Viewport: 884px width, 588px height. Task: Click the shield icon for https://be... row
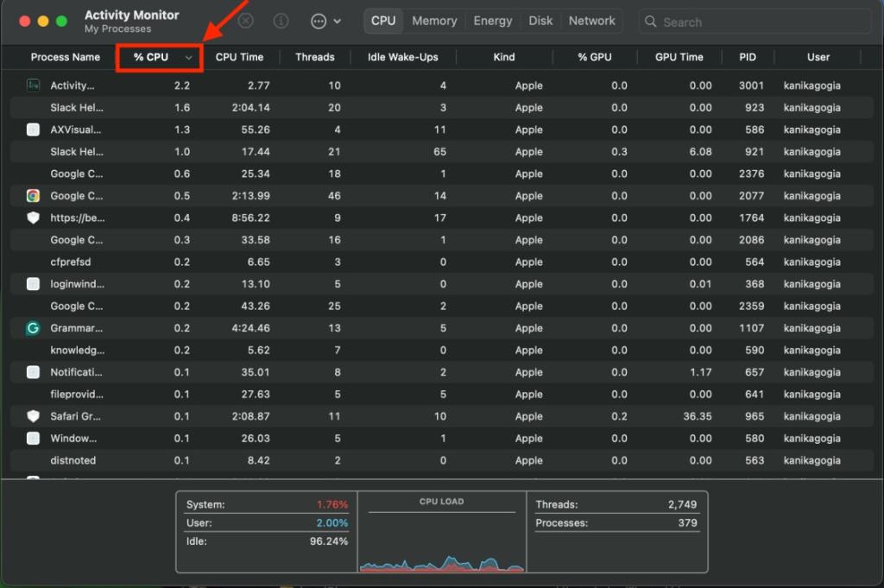pyautogui.click(x=34, y=218)
